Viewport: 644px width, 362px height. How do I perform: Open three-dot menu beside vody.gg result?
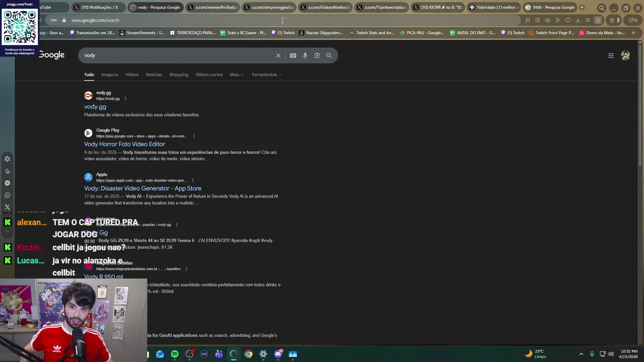click(125, 99)
